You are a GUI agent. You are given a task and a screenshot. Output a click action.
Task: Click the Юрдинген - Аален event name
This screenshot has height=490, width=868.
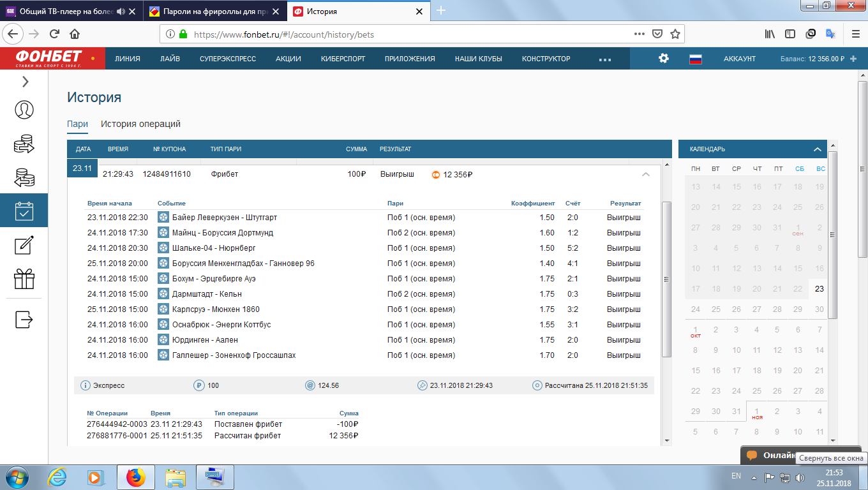[x=204, y=340]
